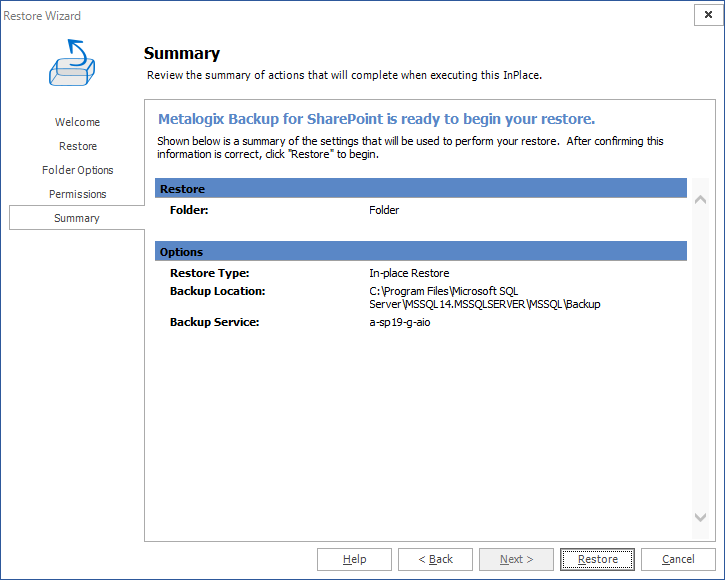The image size is (725, 580).
Task: Click the In-place Restore type value
Action: (x=409, y=273)
